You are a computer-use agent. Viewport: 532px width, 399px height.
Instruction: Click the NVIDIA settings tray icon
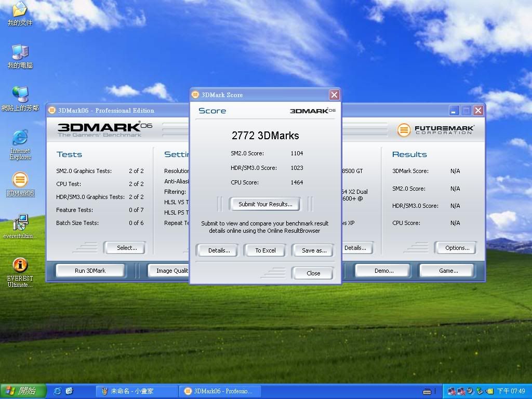[489, 391]
